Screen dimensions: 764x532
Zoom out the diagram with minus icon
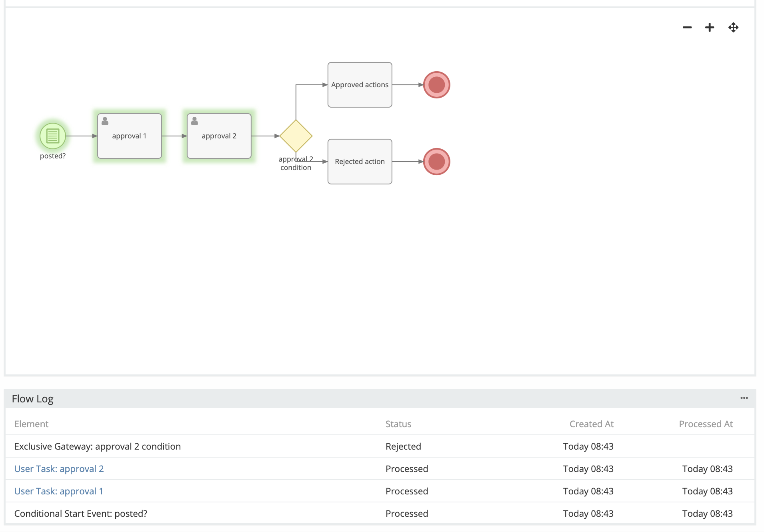(687, 28)
